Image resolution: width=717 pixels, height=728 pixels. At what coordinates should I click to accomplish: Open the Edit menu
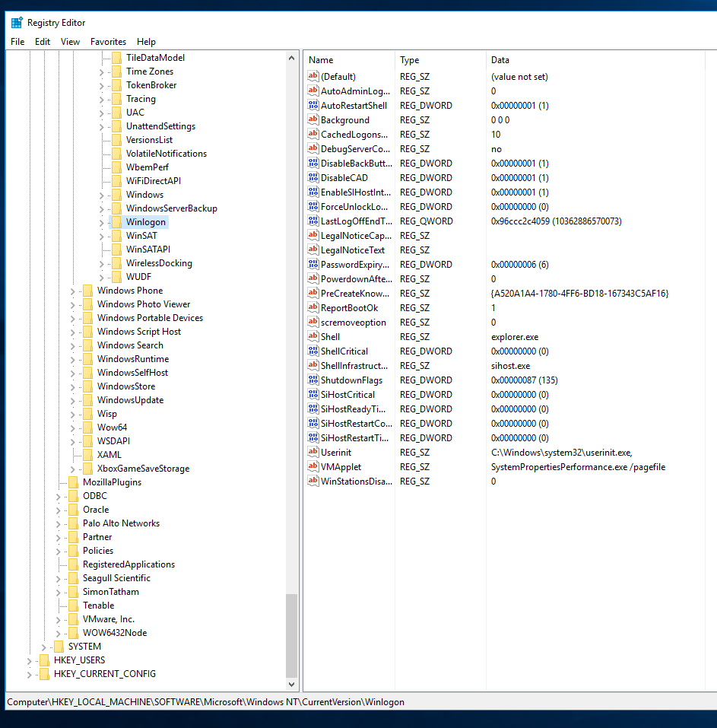coord(43,42)
